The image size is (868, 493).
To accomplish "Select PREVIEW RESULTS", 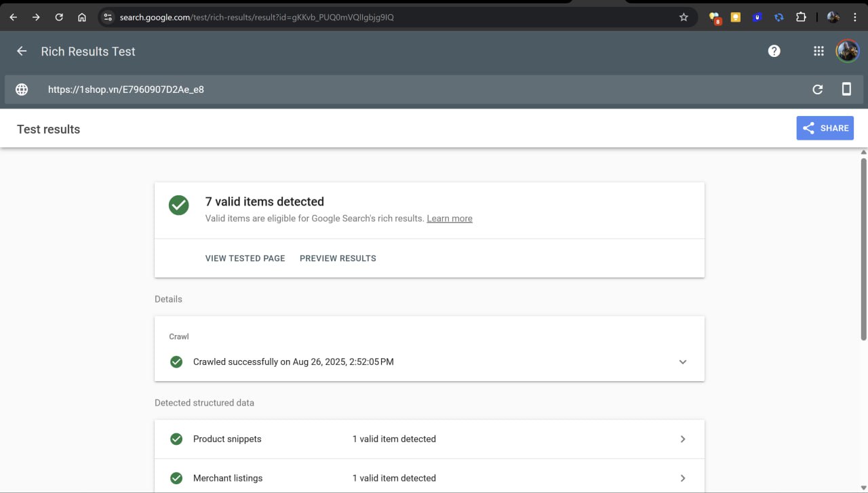I will 338,258.
